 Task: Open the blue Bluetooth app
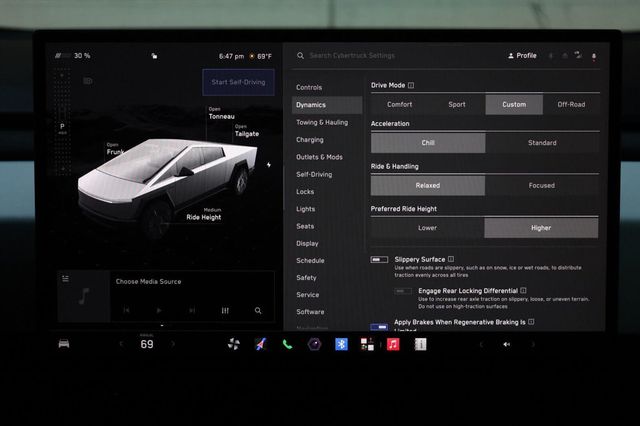(x=341, y=344)
